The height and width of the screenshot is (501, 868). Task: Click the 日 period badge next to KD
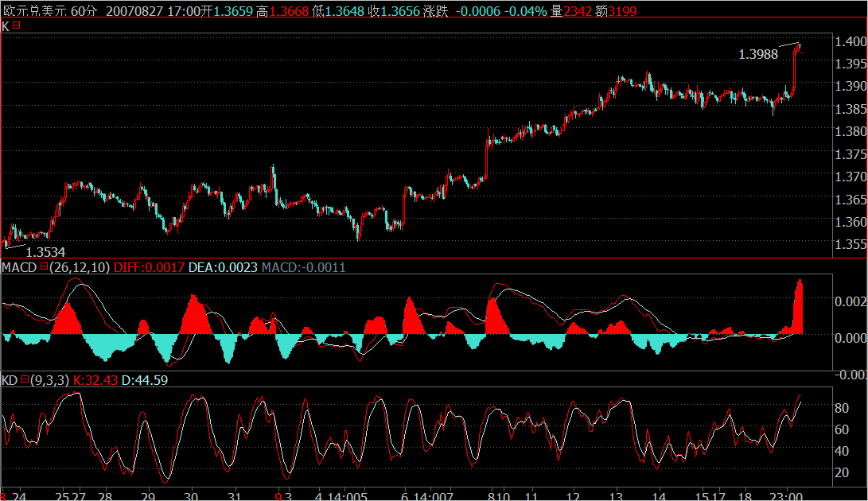(x=25, y=380)
